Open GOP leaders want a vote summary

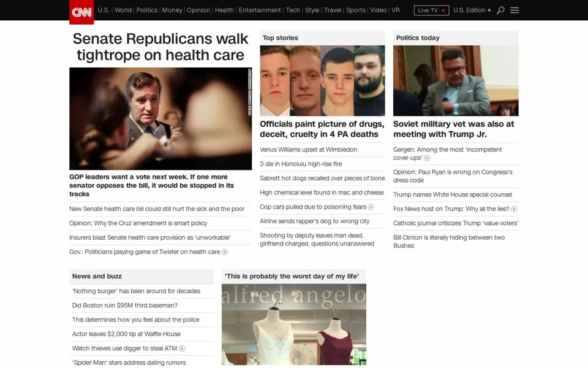(x=151, y=185)
